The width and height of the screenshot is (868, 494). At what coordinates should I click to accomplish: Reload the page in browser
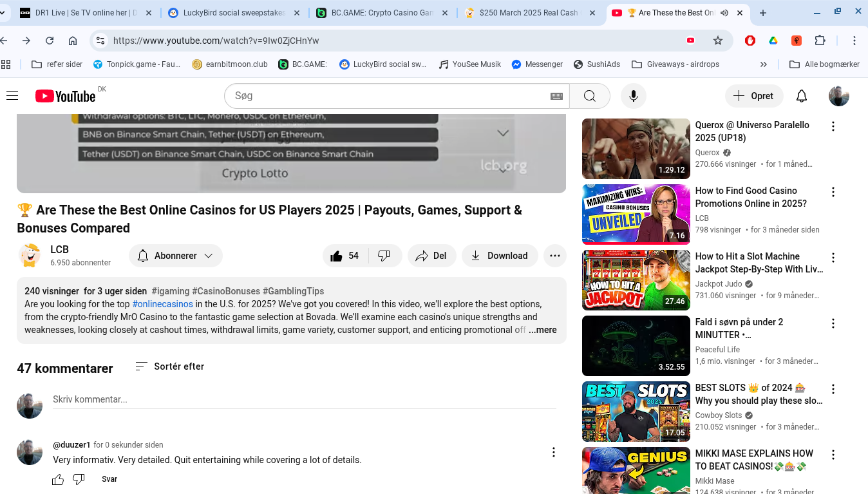pos(50,41)
